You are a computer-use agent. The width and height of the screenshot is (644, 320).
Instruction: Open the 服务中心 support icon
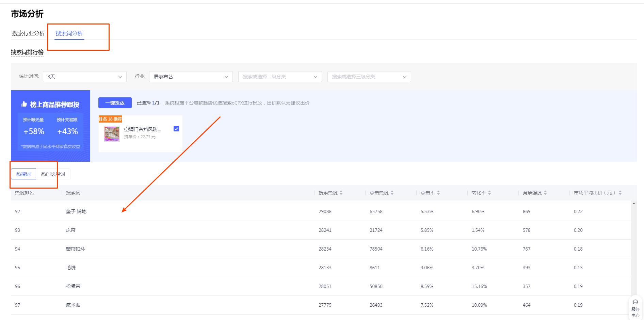pyautogui.click(x=635, y=308)
